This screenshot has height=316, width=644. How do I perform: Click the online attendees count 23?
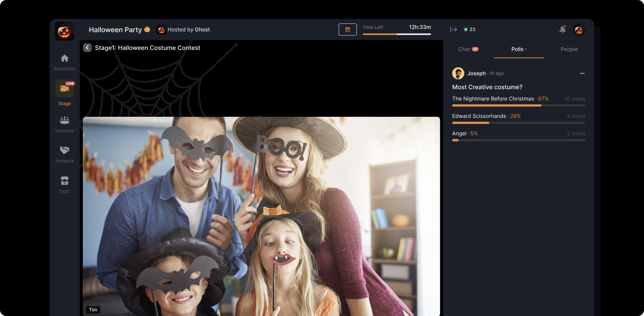(x=470, y=29)
